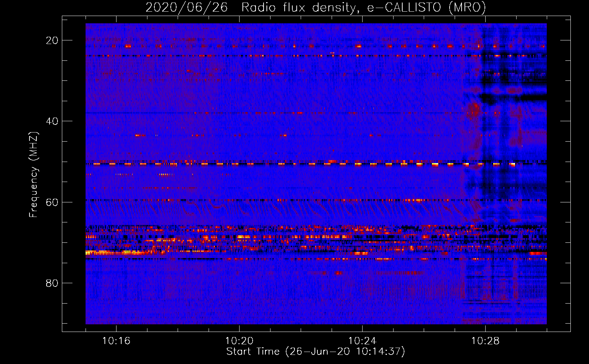Click the 'Frequency (MHZ)' axis label

click(x=33, y=175)
